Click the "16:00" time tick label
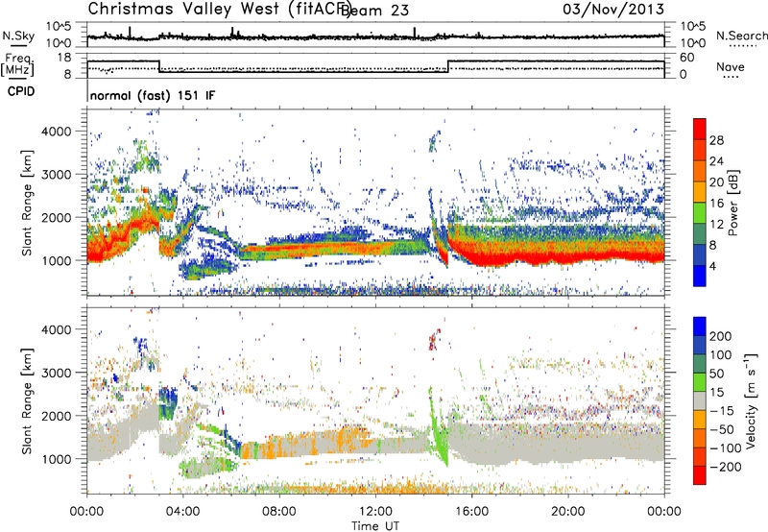Viewport: 768px width, 532px height. (x=471, y=512)
